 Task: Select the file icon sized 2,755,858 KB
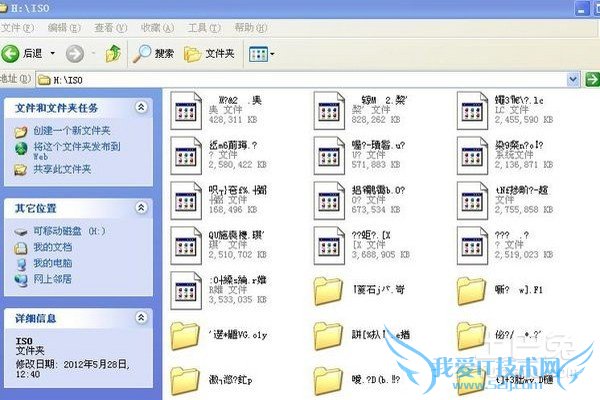[x=472, y=201]
